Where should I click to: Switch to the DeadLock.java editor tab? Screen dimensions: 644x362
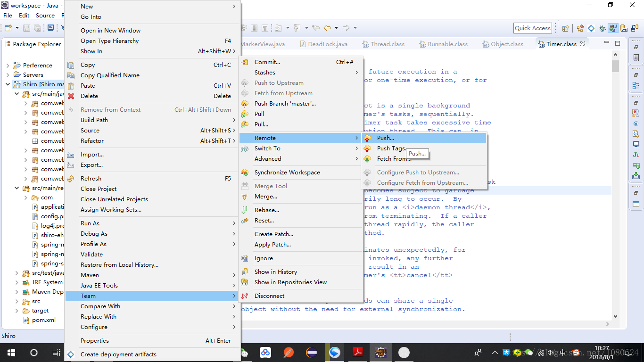point(324,44)
